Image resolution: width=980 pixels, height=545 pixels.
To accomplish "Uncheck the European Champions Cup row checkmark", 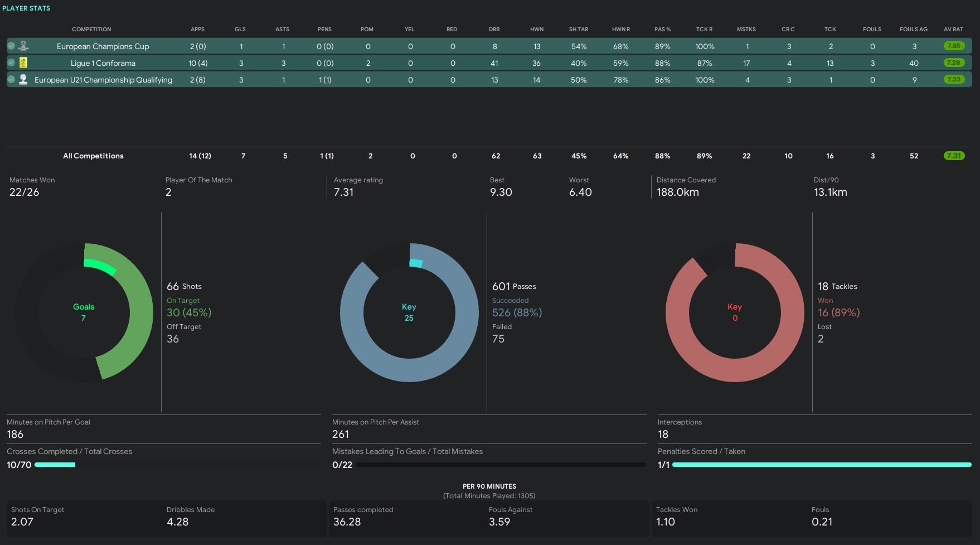I will point(11,46).
